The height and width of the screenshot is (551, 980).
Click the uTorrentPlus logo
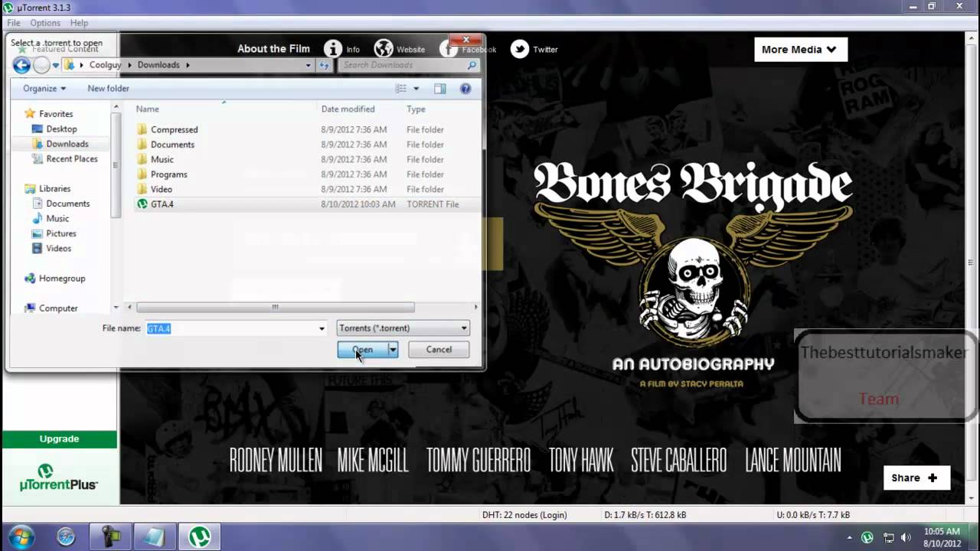pyautogui.click(x=59, y=477)
